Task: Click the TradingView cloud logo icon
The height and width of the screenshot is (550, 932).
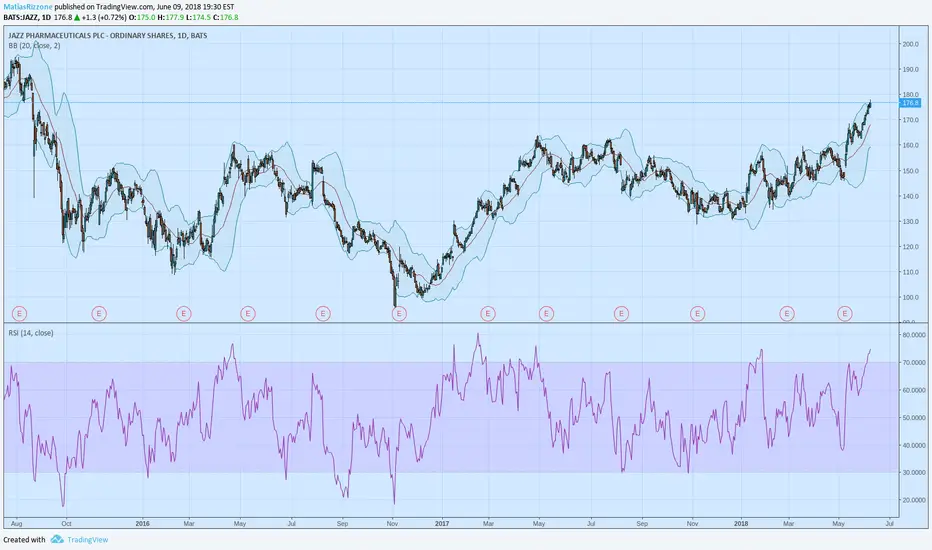Action: pyautogui.click(x=57, y=539)
